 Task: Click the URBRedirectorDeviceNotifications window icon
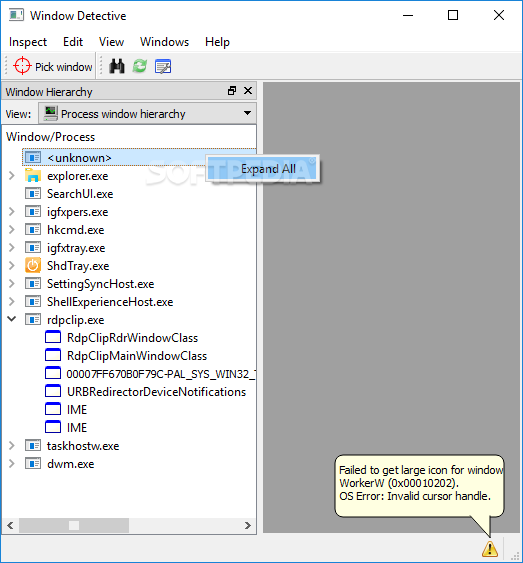(x=53, y=391)
